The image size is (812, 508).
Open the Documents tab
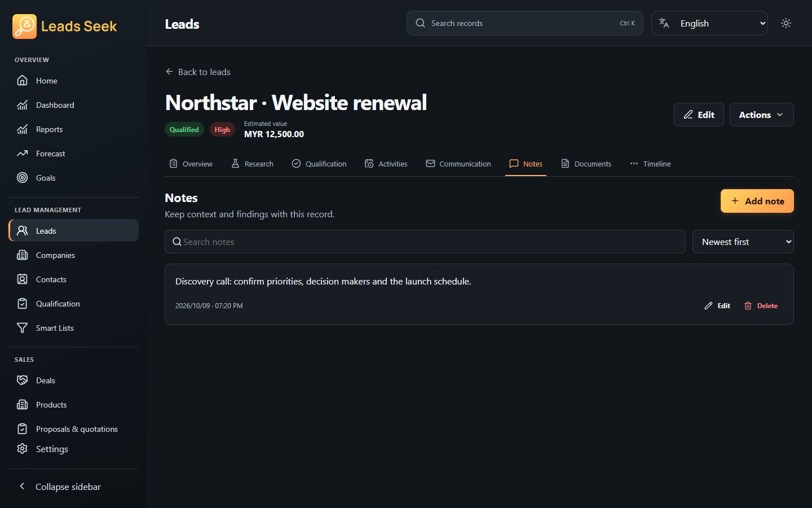point(586,164)
